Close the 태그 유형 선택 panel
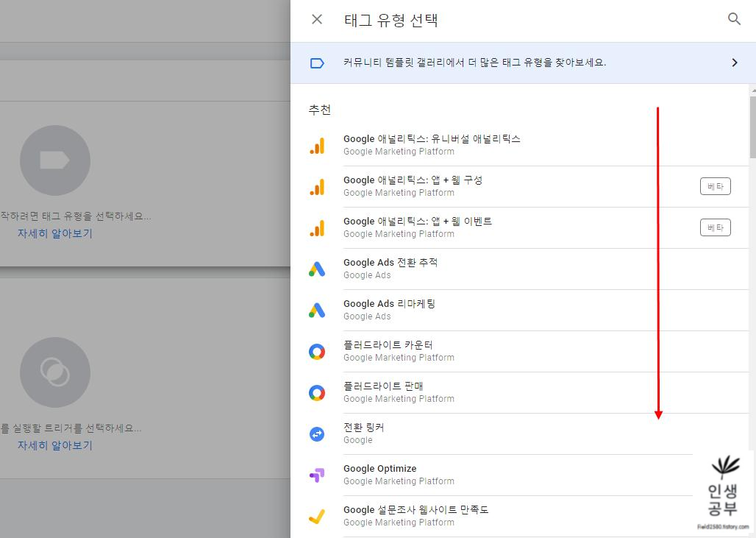The height and width of the screenshot is (538, 756). pos(317,19)
